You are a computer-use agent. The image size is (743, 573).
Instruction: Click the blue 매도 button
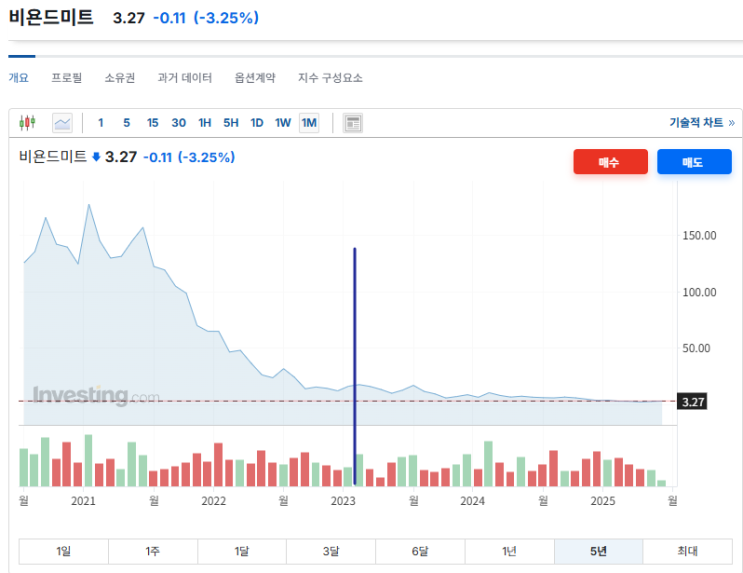[x=694, y=162]
